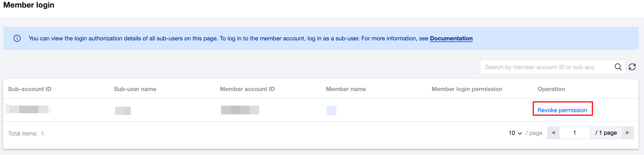644x155 pixels.
Task: Click the Member name column header
Action: pos(346,89)
